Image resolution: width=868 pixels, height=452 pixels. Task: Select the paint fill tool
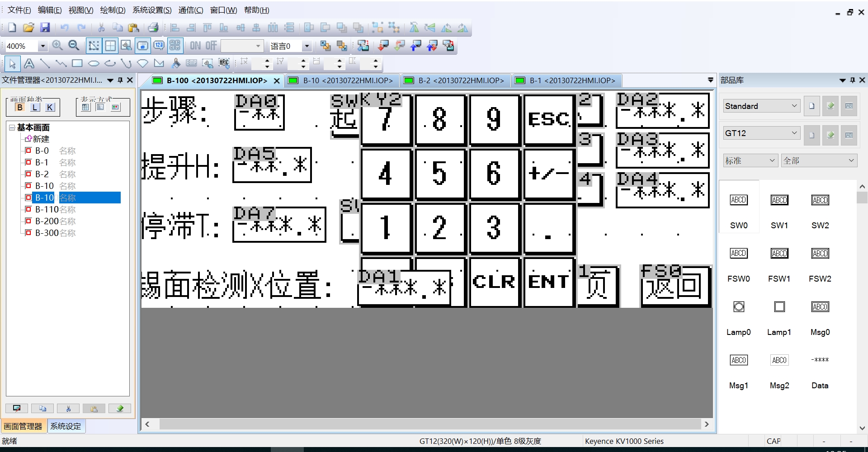coord(176,64)
